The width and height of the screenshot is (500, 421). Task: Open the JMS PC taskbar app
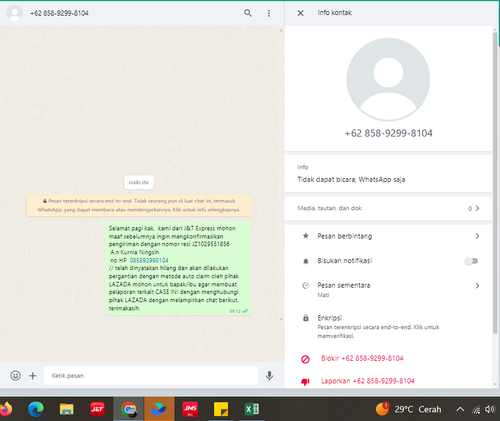coord(190,409)
